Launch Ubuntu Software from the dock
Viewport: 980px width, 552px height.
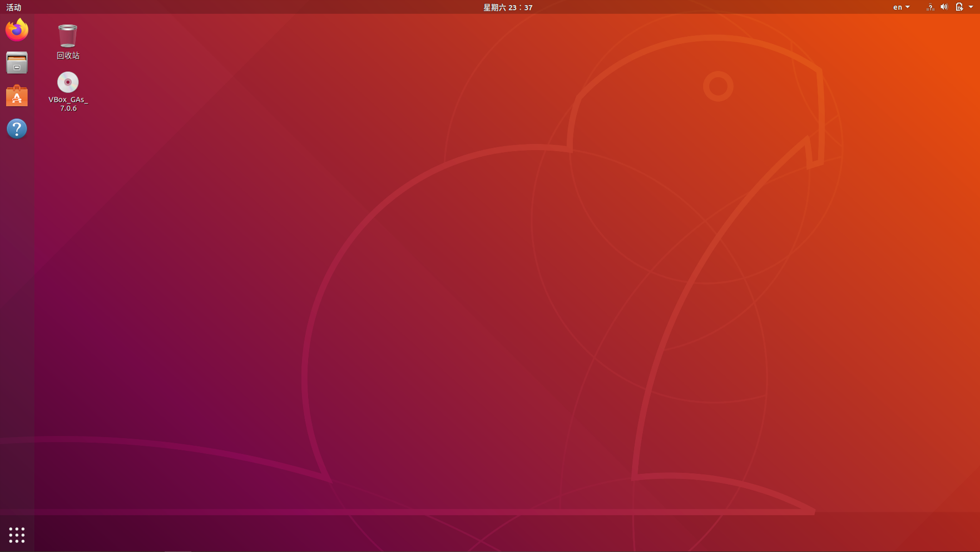click(x=17, y=96)
